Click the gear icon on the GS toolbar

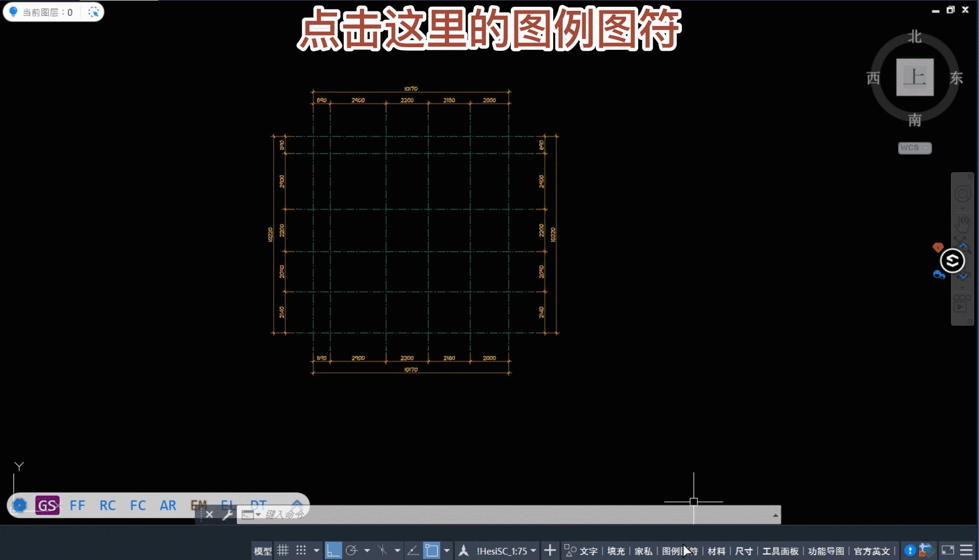click(19, 505)
